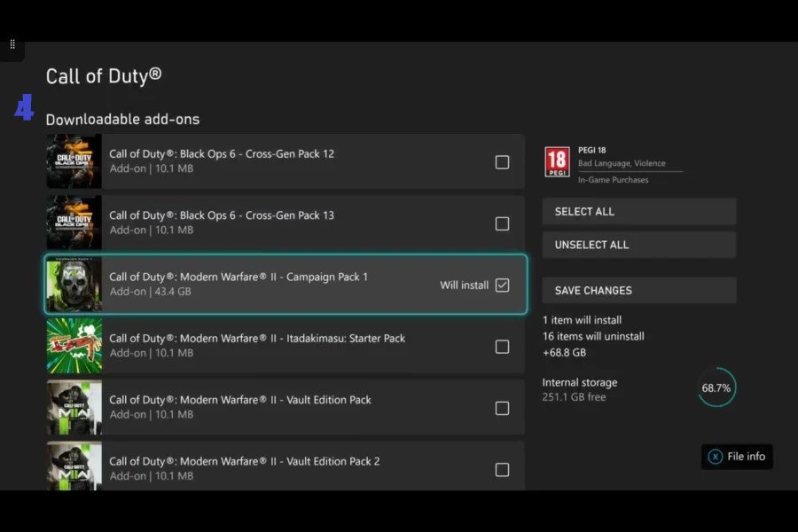Select Cross-Gen Pack 13 cover thumbnail

point(74,223)
